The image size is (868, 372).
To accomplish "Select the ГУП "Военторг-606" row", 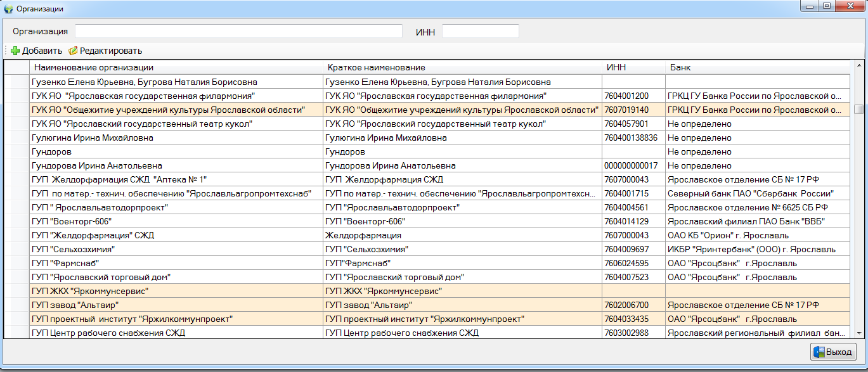I will tap(176, 221).
